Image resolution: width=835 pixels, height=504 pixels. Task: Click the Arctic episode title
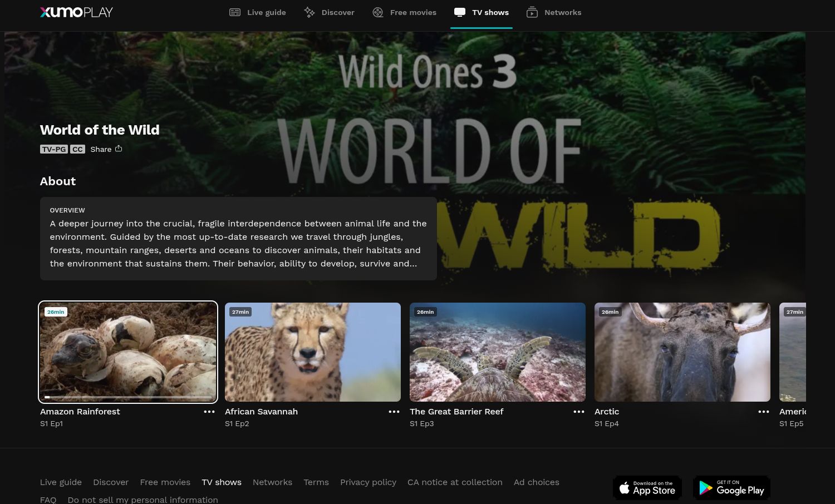click(607, 412)
